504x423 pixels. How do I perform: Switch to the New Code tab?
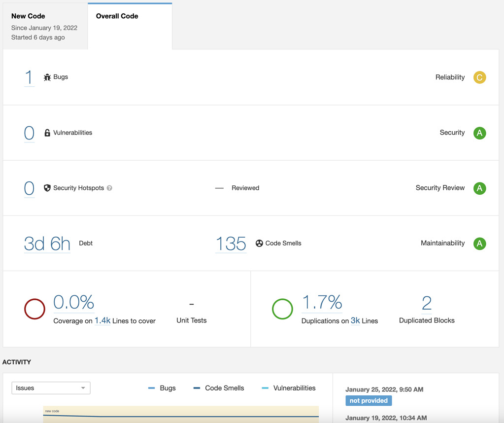(x=45, y=26)
